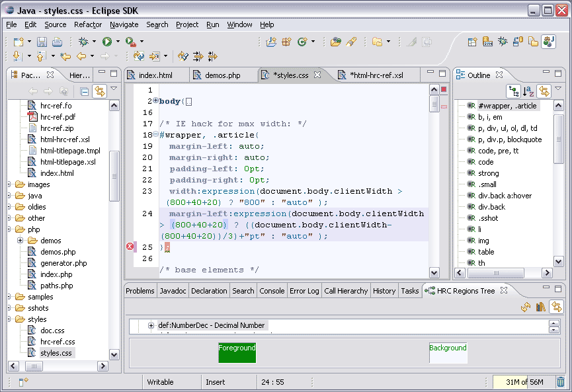
Task: Click the Insert mode status field
Action: (229, 382)
